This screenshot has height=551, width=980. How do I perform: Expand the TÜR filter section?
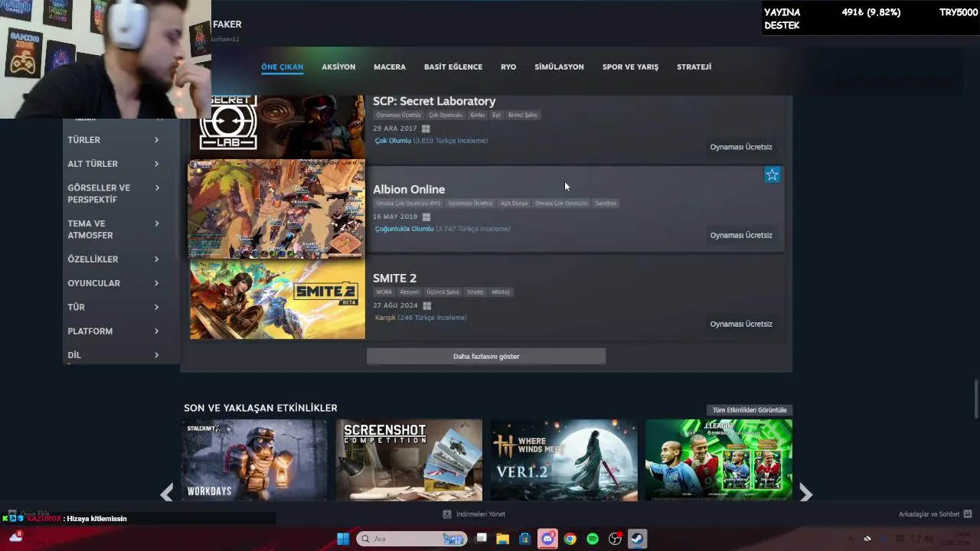click(113, 307)
